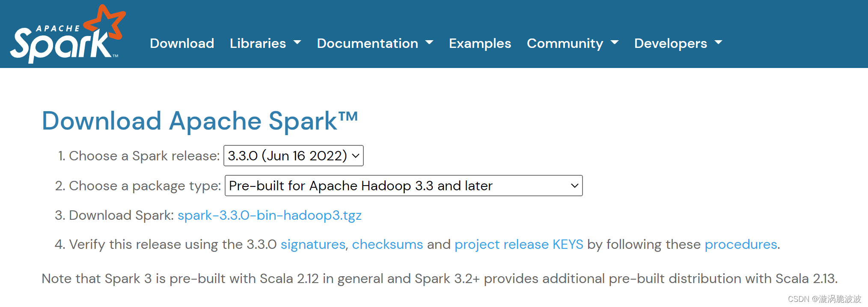Click 'Choose a Spark release:' label
The height and width of the screenshot is (307, 868).
pyautogui.click(x=144, y=156)
